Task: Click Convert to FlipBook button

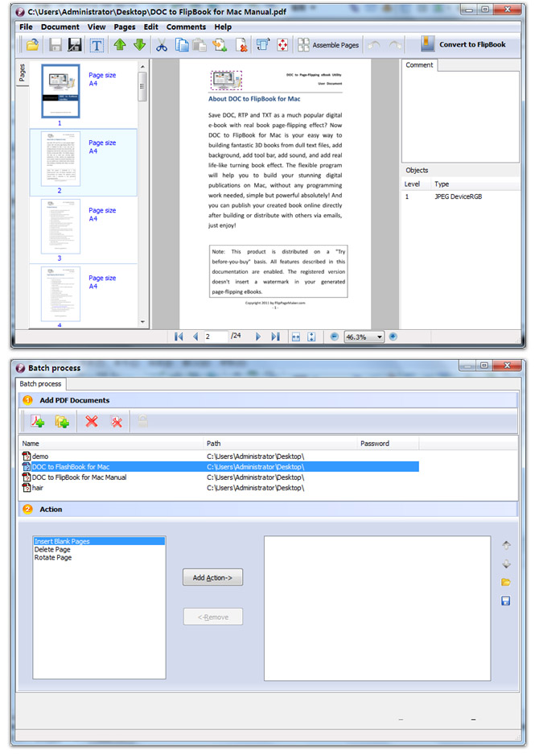Action: (463, 44)
